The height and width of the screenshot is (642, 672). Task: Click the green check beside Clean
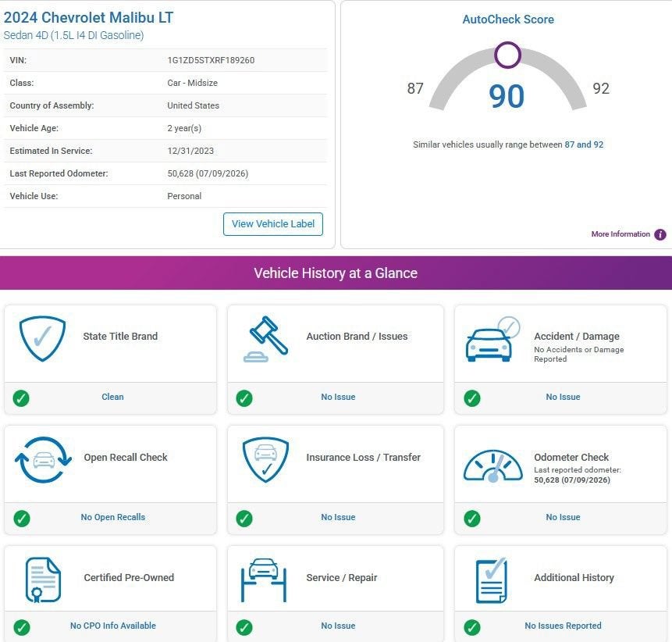(21, 398)
